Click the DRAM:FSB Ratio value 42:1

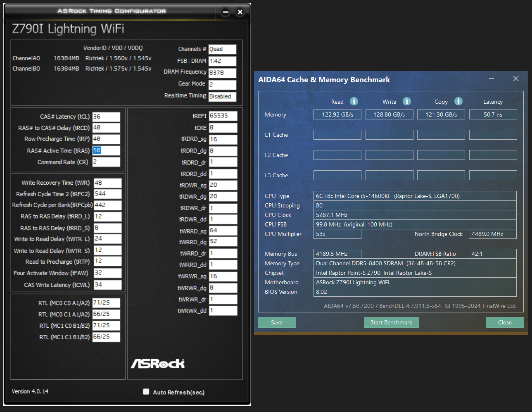coord(493,254)
